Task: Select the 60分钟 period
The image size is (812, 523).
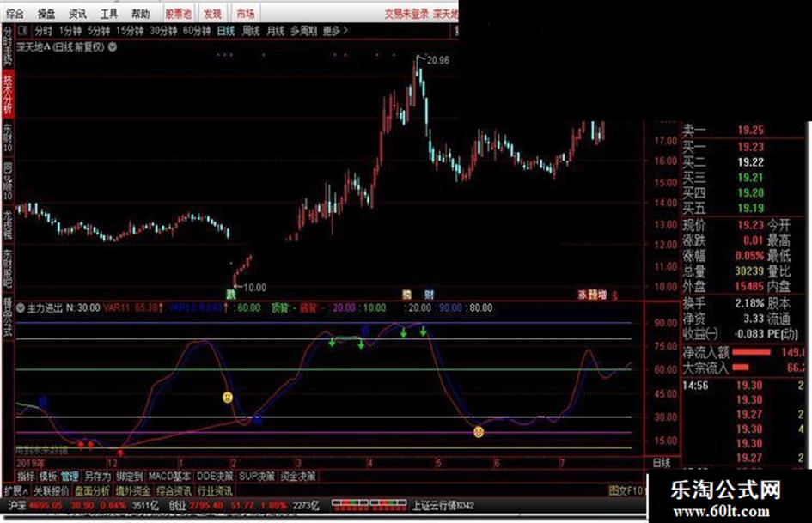Action: click(x=197, y=31)
